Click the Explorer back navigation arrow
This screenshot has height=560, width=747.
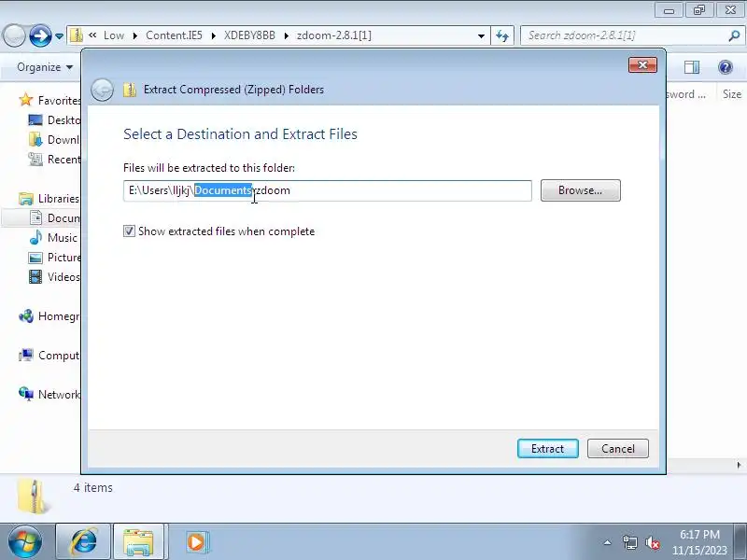(14, 35)
